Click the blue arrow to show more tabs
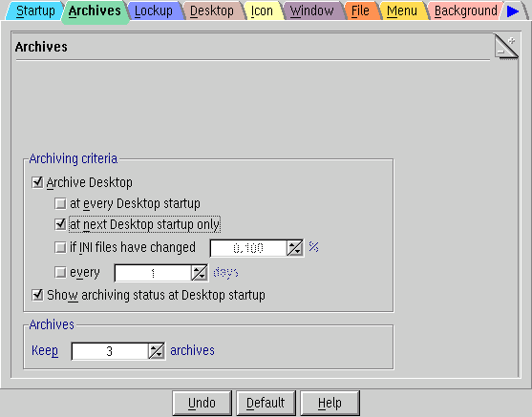Viewport: 532px width, 417px height. coord(513,11)
